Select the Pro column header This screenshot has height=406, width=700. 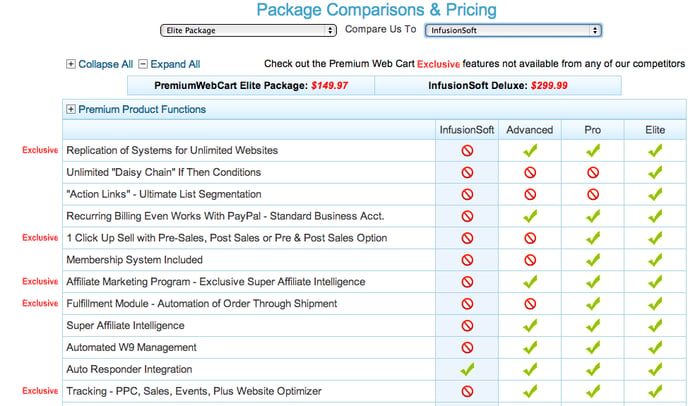point(592,130)
